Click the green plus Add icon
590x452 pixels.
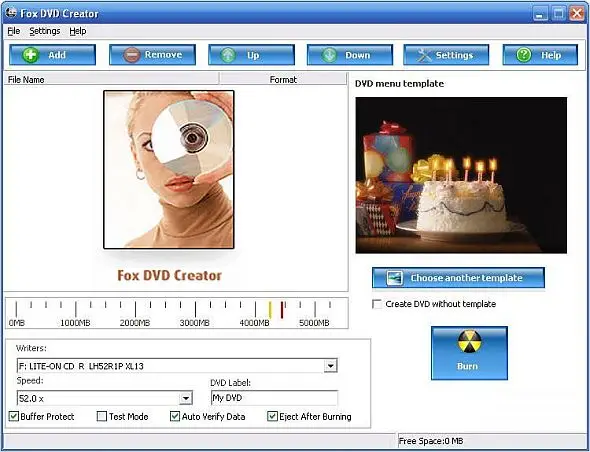(x=30, y=55)
